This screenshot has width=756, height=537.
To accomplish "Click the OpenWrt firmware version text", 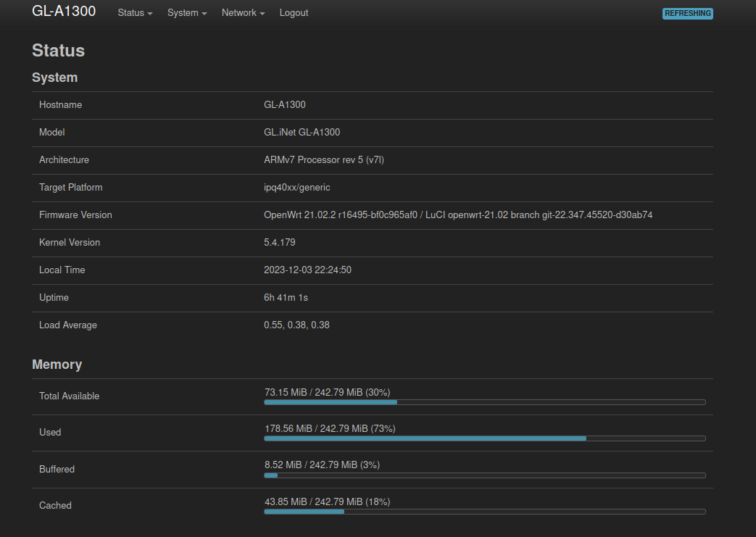I will point(458,215).
